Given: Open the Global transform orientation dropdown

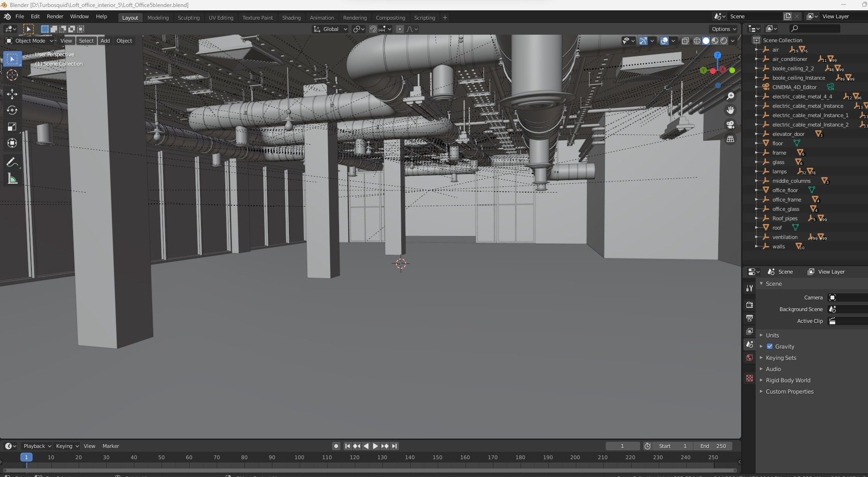Looking at the screenshot, I should (331, 29).
